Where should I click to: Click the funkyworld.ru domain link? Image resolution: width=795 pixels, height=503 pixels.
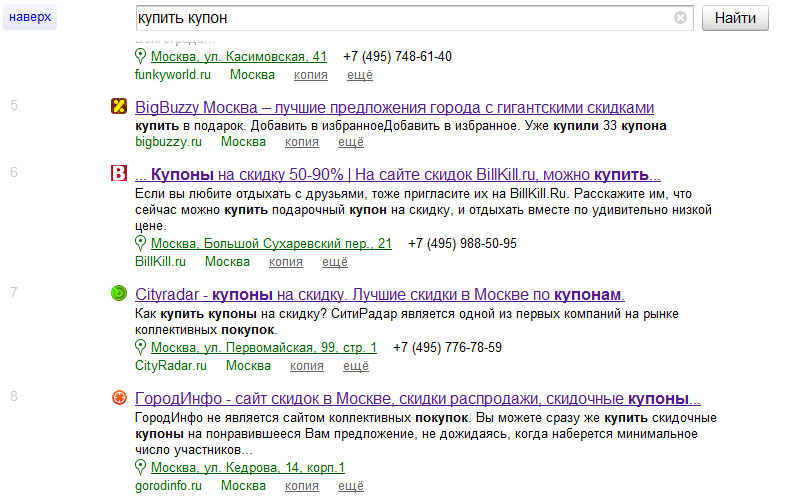(x=173, y=75)
